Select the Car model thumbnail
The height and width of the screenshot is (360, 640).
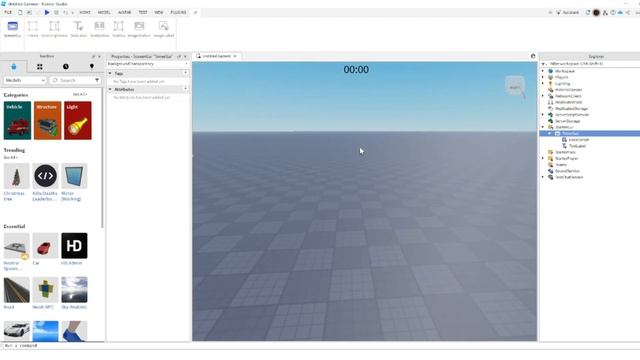pos(45,246)
